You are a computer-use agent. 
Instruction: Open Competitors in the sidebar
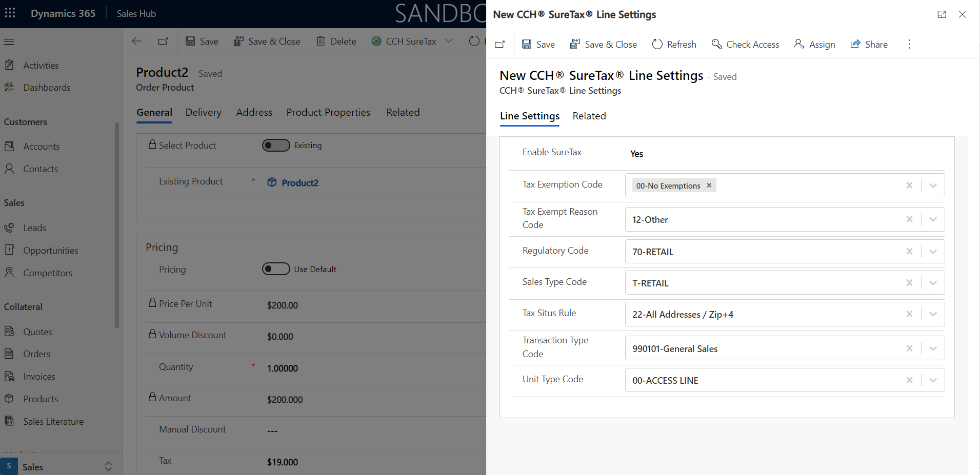point(48,273)
